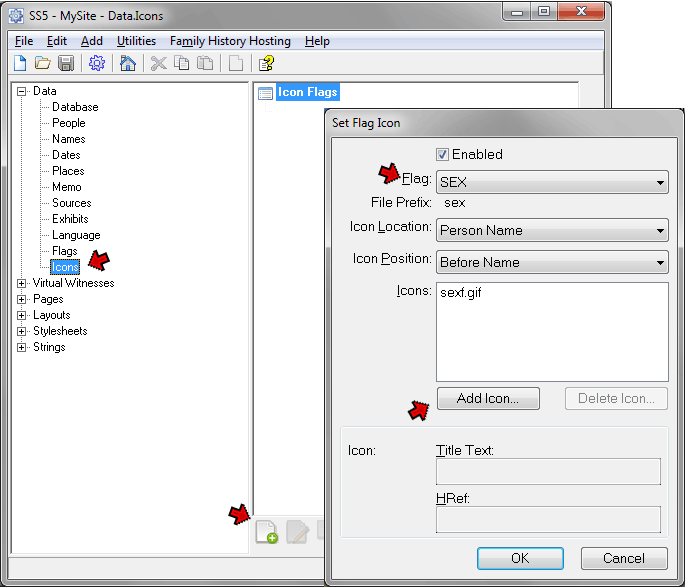Screen dimensions: 685x587
Task: Open the Family History Hosting menu
Action: pos(230,41)
